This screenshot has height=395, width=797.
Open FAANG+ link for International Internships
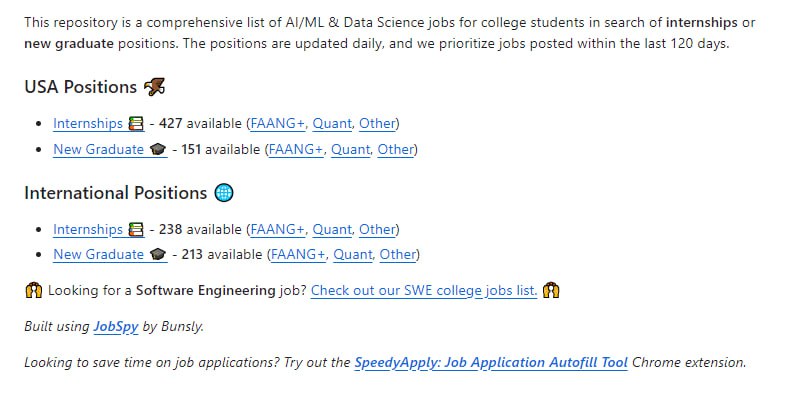278,229
